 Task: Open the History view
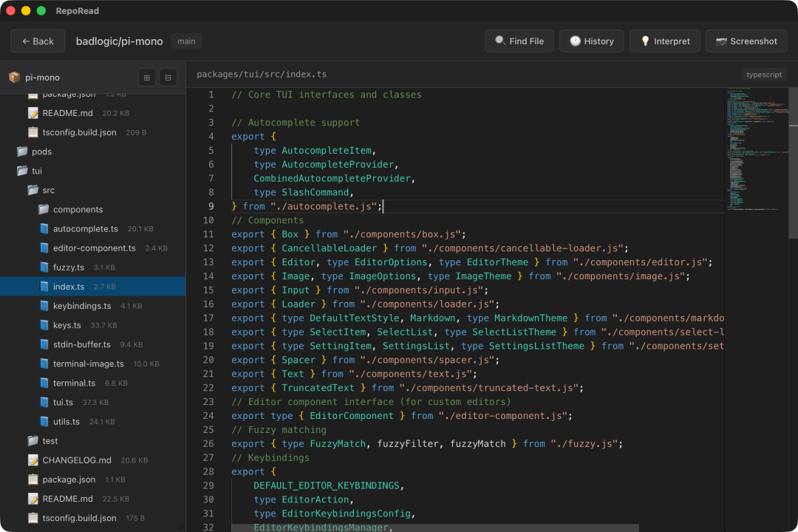591,41
